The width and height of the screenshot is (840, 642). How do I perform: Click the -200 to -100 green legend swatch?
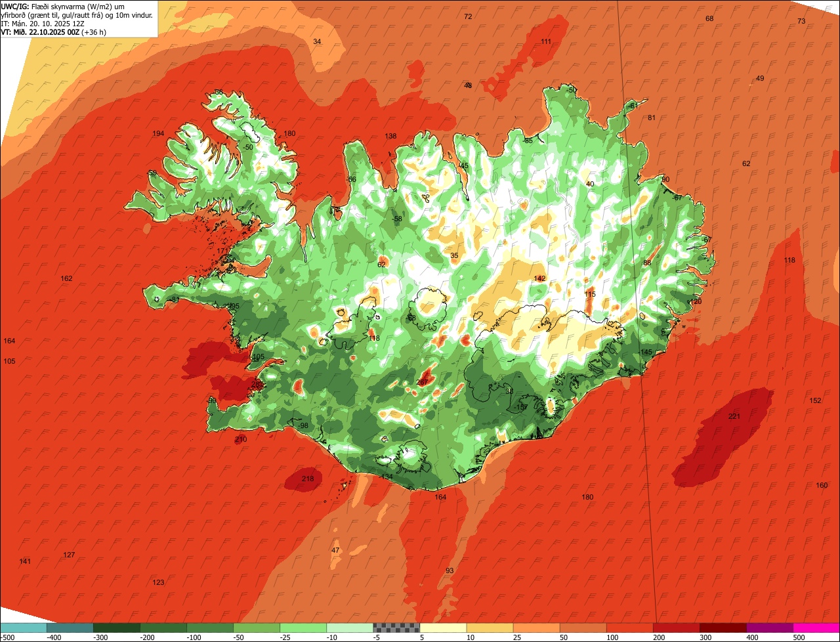click(x=163, y=628)
